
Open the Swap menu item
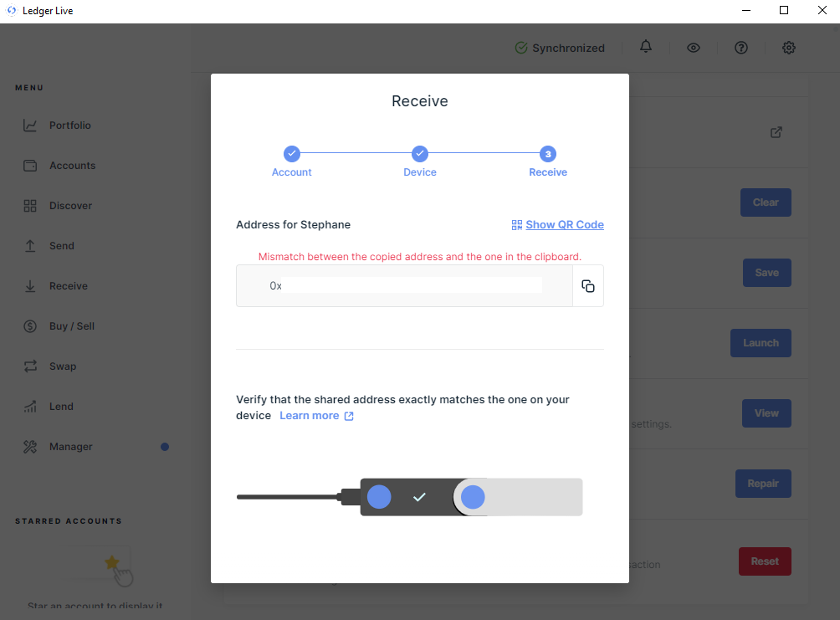tap(62, 366)
